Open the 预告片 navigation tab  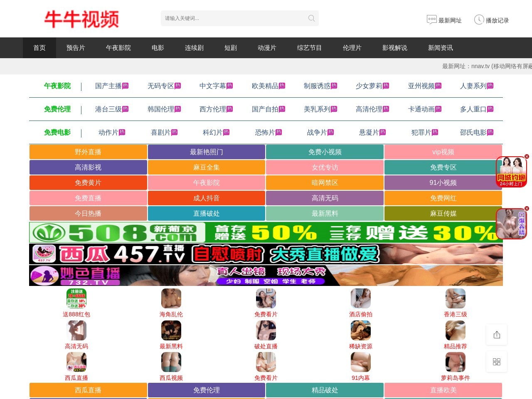tap(76, 48)
